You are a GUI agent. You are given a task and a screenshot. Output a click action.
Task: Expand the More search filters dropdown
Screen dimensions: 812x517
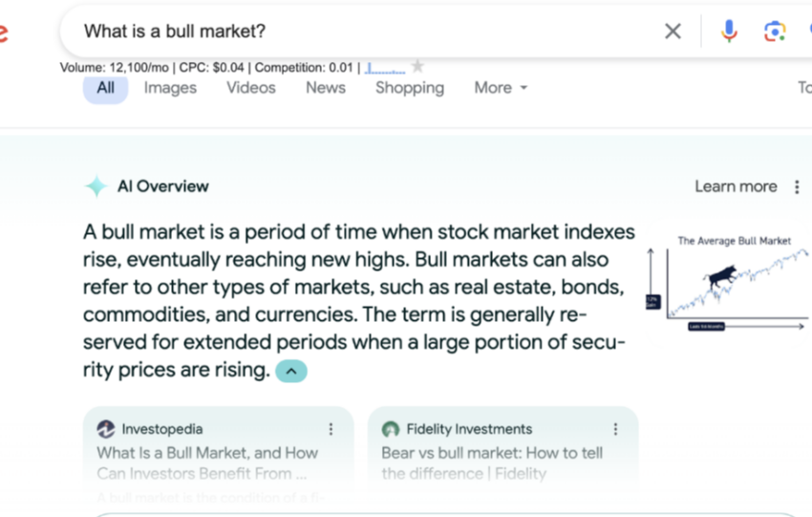click(501, 88)
